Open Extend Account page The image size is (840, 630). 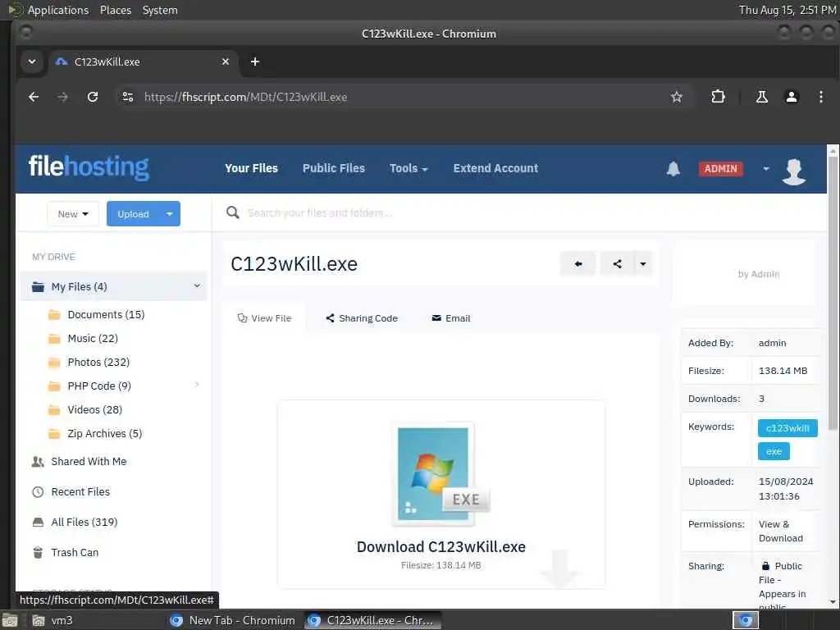tap(495, 168)
